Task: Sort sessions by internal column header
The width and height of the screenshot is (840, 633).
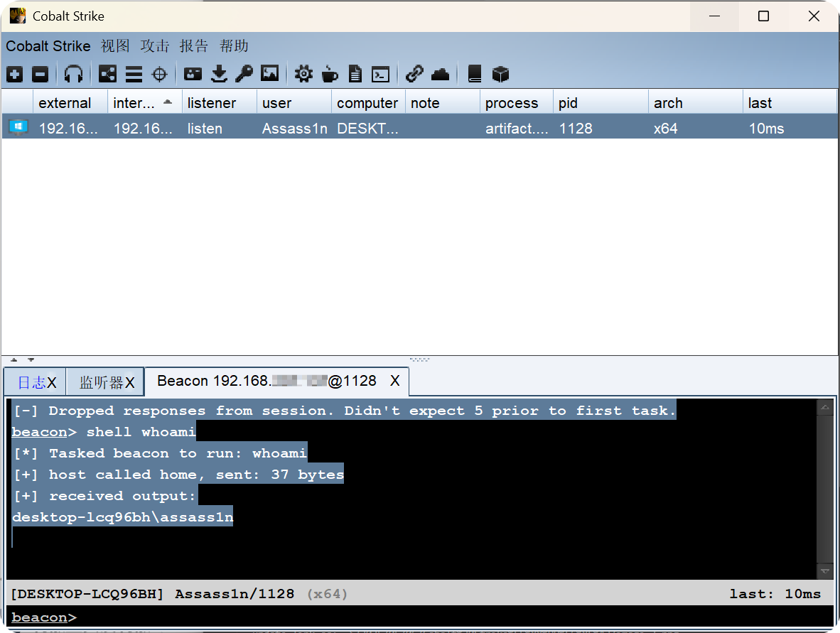Action: tap(145, 103)
